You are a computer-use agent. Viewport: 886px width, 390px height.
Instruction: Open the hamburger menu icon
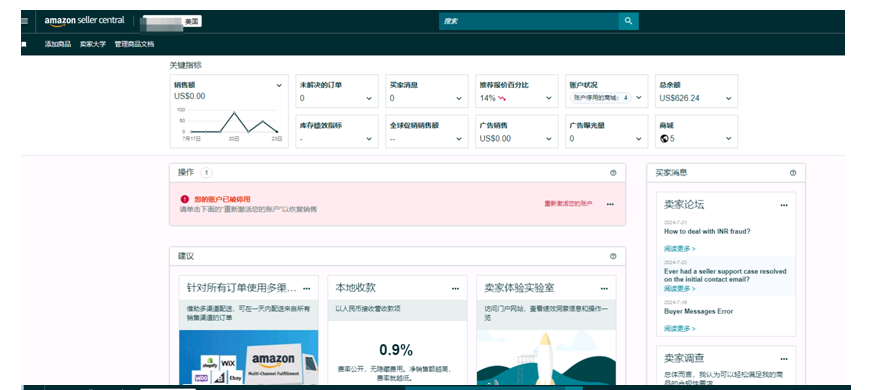pos(24,21)
